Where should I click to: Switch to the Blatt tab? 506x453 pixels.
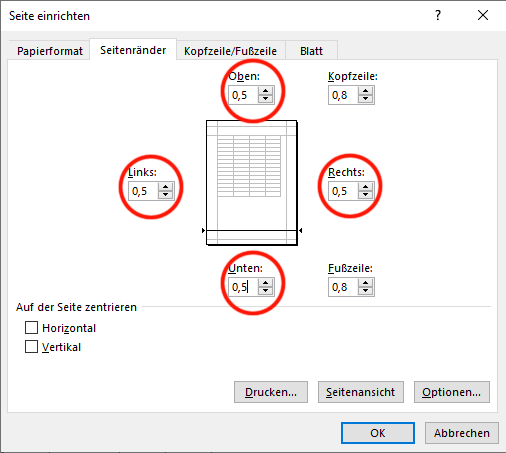click(311, 51)
